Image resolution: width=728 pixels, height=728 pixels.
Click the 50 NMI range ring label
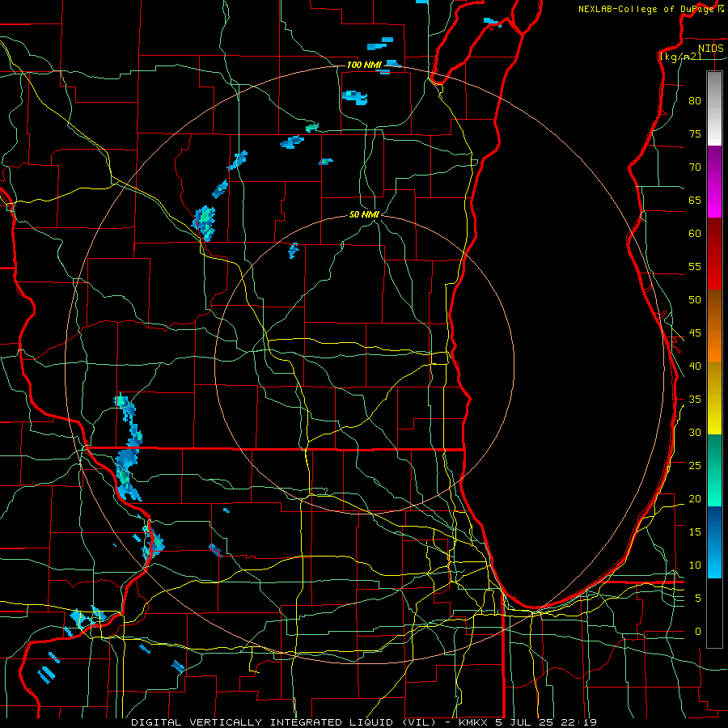(x=364, y=214)
